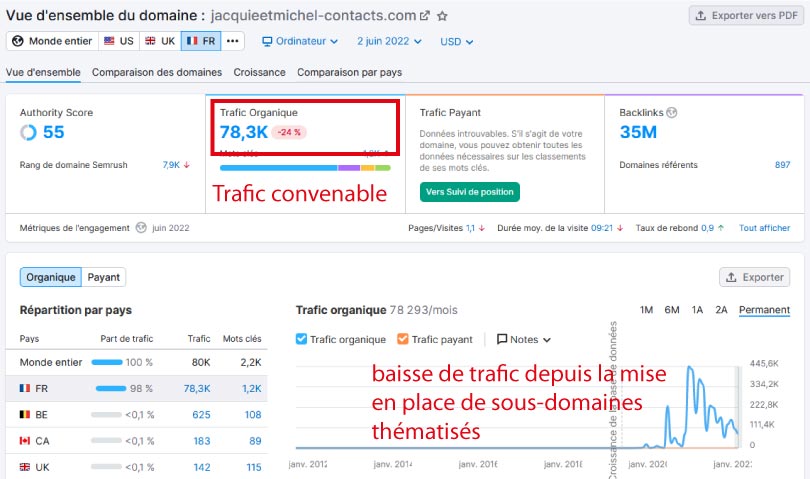Switch to UK database tab
The width and height of the screenshot is (810, 479).
(x=160, y=41)
